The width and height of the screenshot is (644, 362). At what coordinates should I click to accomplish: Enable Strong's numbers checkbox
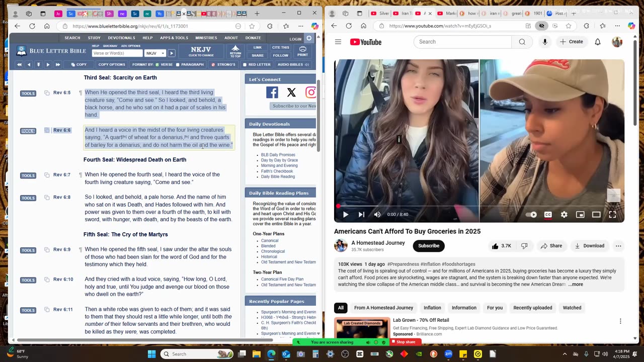click(213, 65)
